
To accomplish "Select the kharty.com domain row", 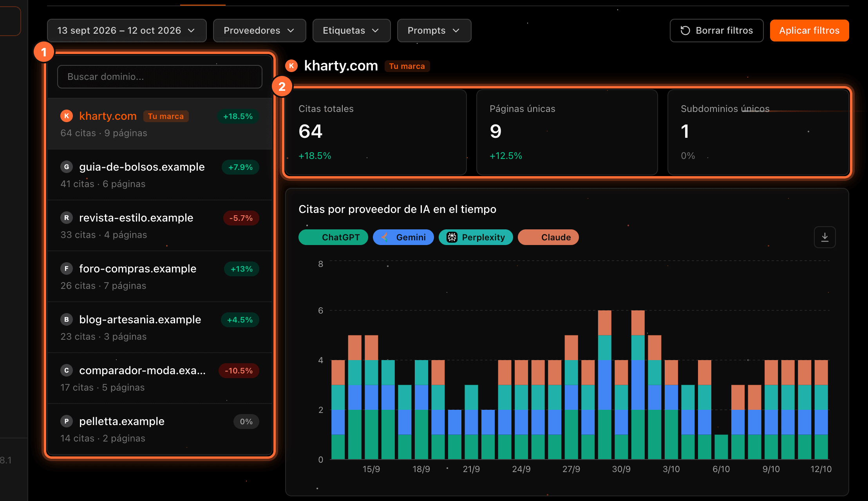I will (160, 124).
